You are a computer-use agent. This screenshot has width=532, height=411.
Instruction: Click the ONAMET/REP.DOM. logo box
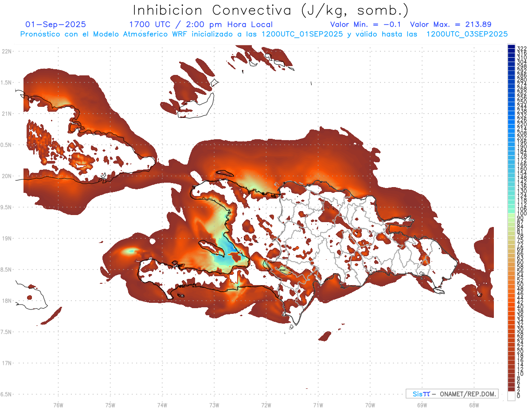click(452, 394)
